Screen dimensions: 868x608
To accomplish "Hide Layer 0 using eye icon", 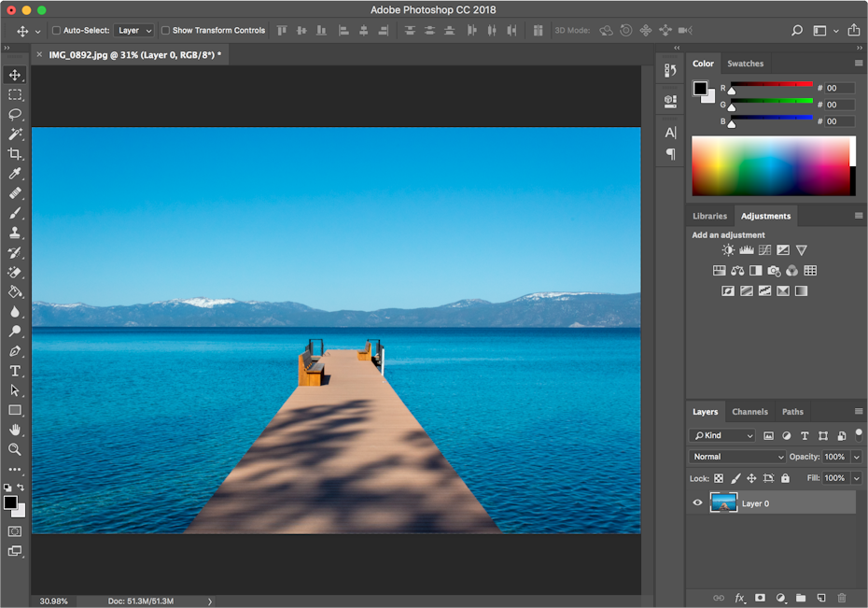I will point(697,503).
